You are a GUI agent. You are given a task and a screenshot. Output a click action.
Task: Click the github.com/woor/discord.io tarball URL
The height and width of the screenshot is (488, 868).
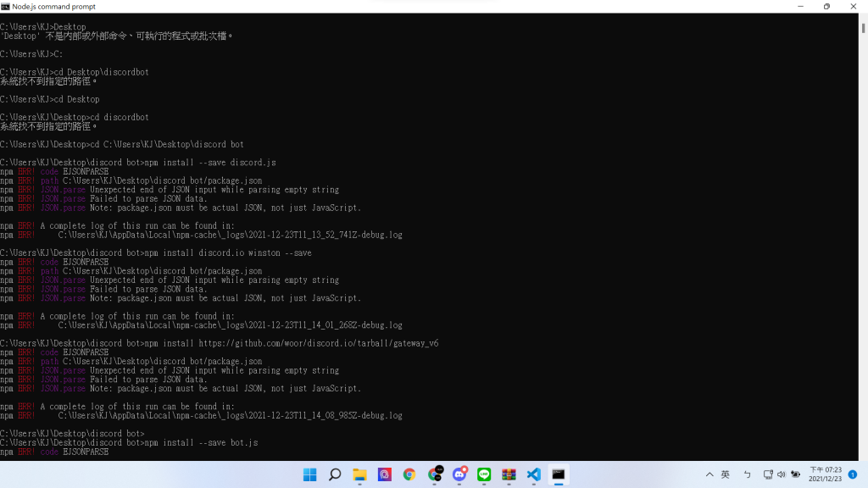pyautogui.click(x=319, y=343)
